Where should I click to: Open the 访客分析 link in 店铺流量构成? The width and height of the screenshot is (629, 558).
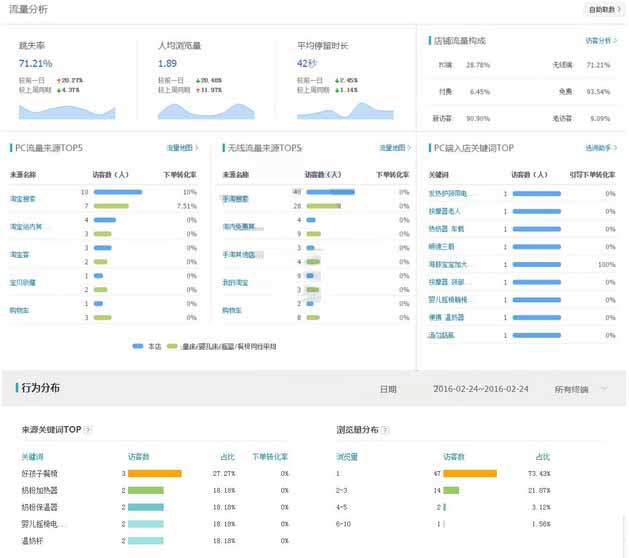(x=600, y=41)
